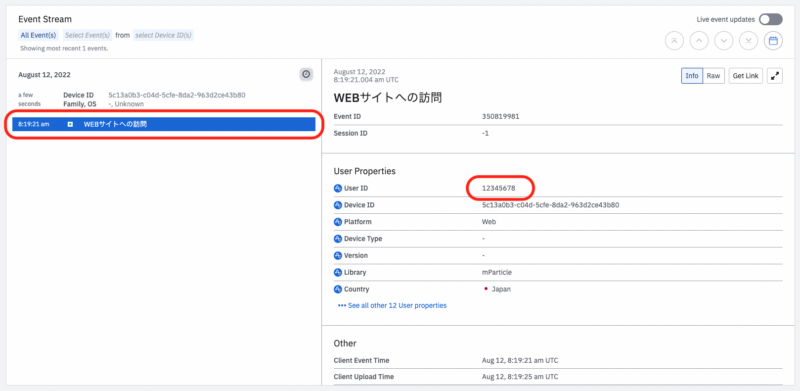Viewport: 800px width, 391px height.
Task: Click the Client Upload Time value
Action: click(520, 377)
